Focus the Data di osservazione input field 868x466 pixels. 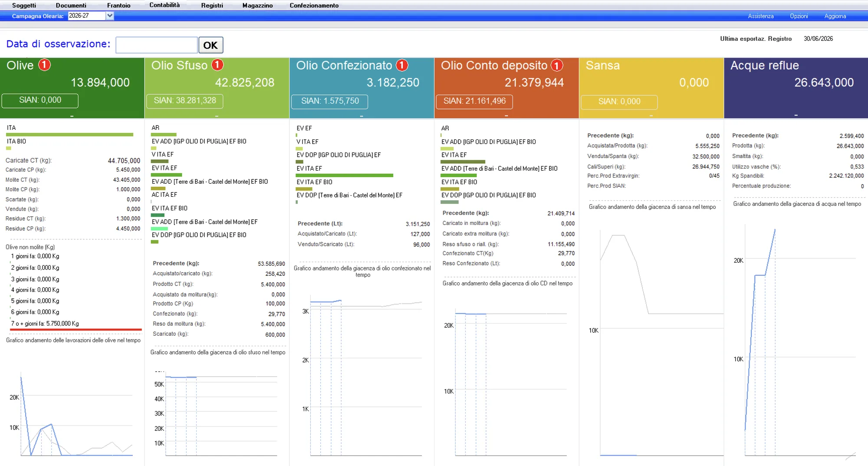(157, 45)
